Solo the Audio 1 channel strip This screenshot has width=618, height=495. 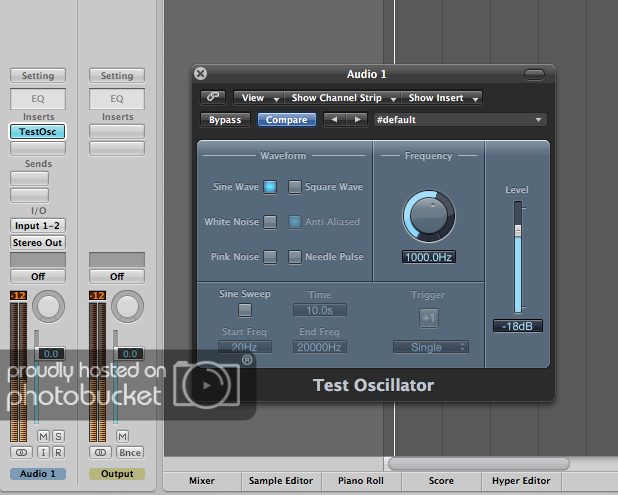(x=58, y=436)
